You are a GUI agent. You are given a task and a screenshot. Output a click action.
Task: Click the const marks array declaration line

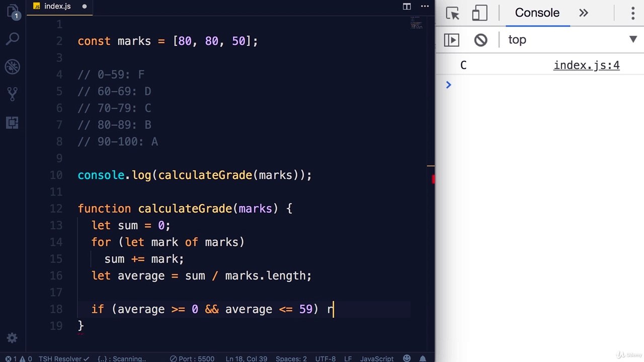168,41
